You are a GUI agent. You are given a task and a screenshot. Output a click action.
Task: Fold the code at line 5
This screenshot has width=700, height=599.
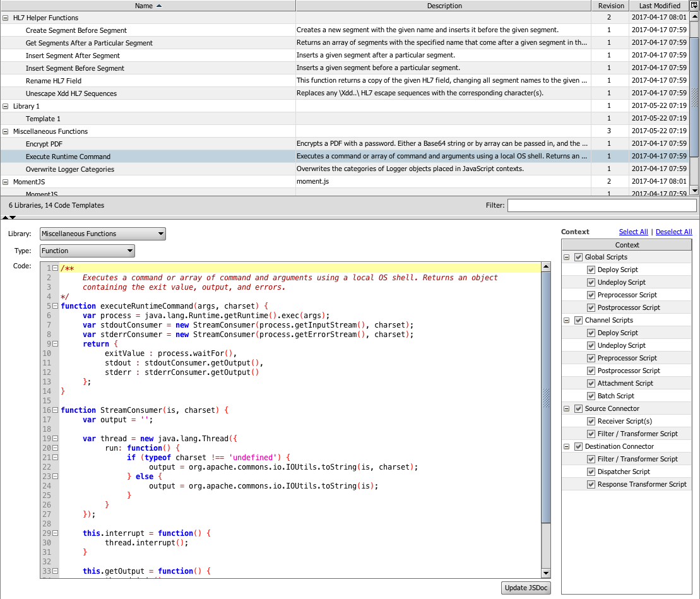pyautogui.click(x=56, y=306)
